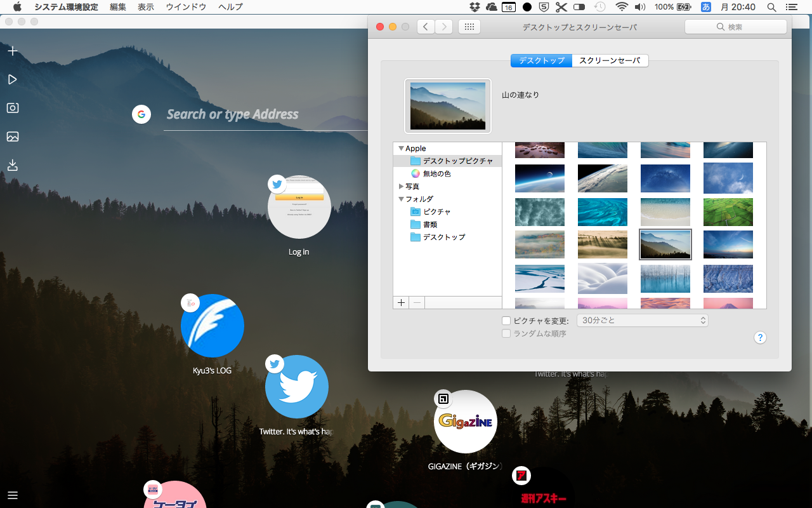Click the Search or type Address field

pyautogui.click(x=266, y=114)
